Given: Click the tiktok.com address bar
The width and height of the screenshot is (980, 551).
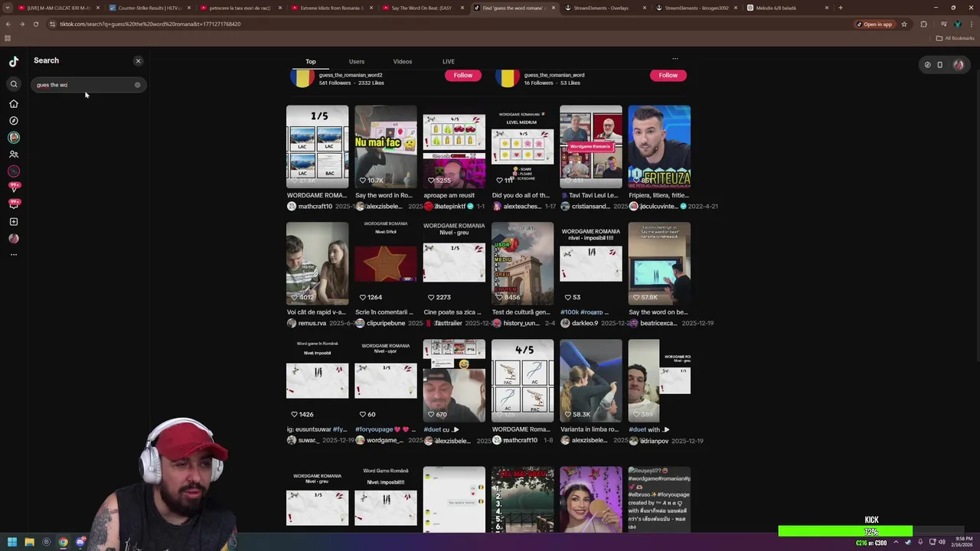Looking at the screenshot, I should pos(452,24).
